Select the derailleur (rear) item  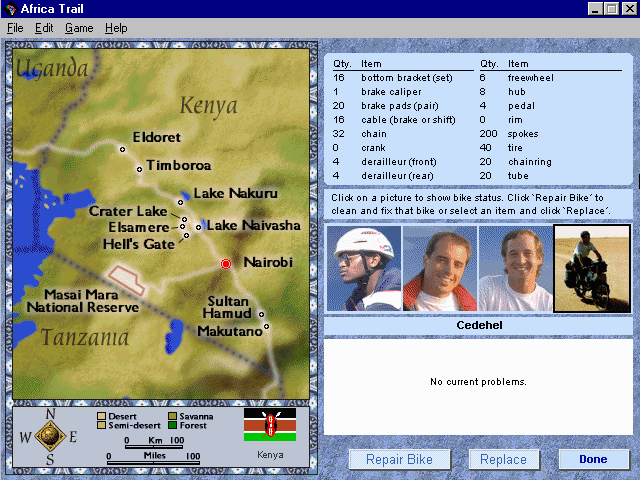click(403, 176)
